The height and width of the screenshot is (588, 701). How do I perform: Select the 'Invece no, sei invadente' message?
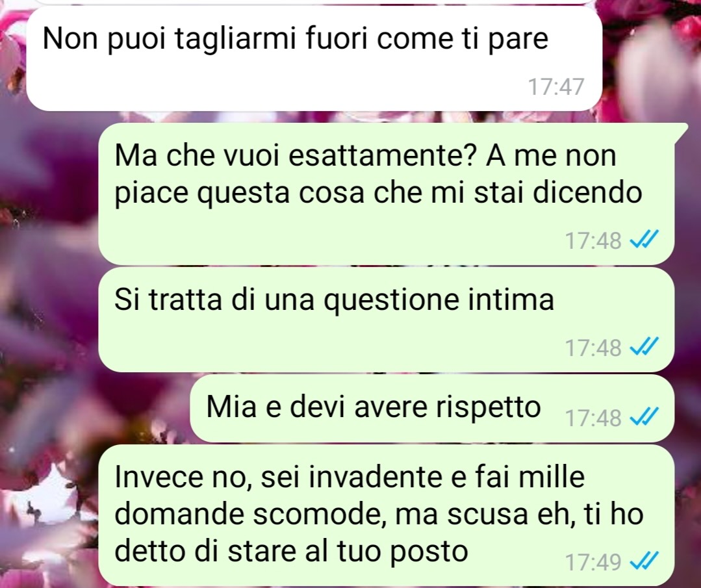[387, 515]
